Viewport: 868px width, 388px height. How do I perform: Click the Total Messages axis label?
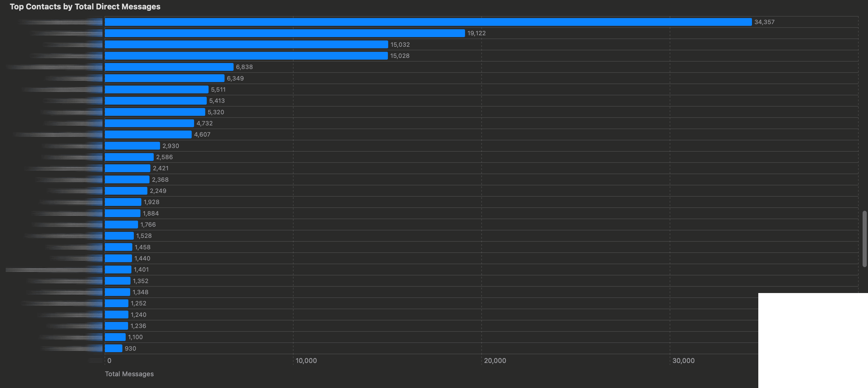click(x=129, y=374)
